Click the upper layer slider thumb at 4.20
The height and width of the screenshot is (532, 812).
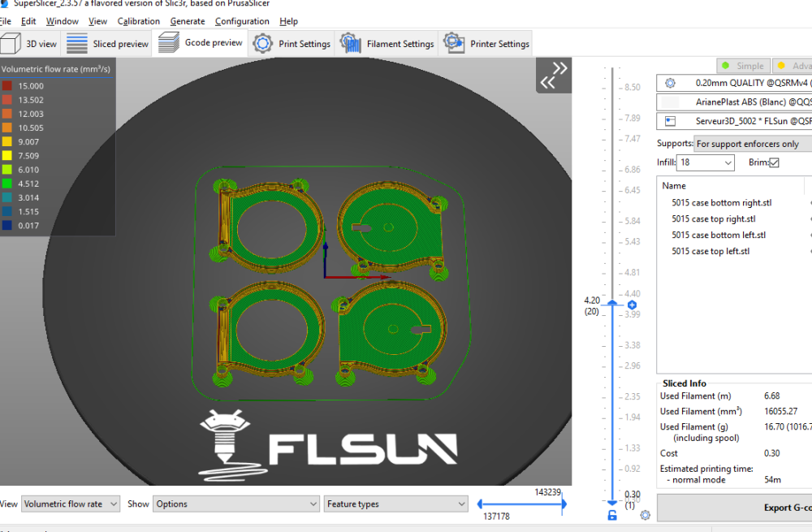[x=612, y=302]
